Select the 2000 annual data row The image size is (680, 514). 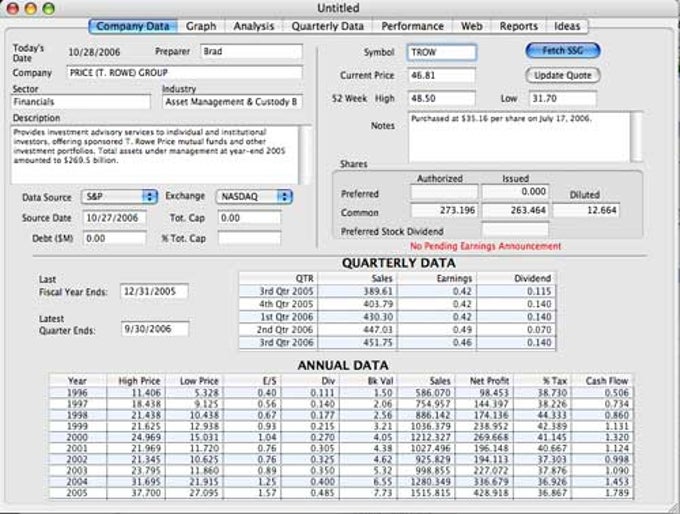pyautogui.click(x=341, y=437)
